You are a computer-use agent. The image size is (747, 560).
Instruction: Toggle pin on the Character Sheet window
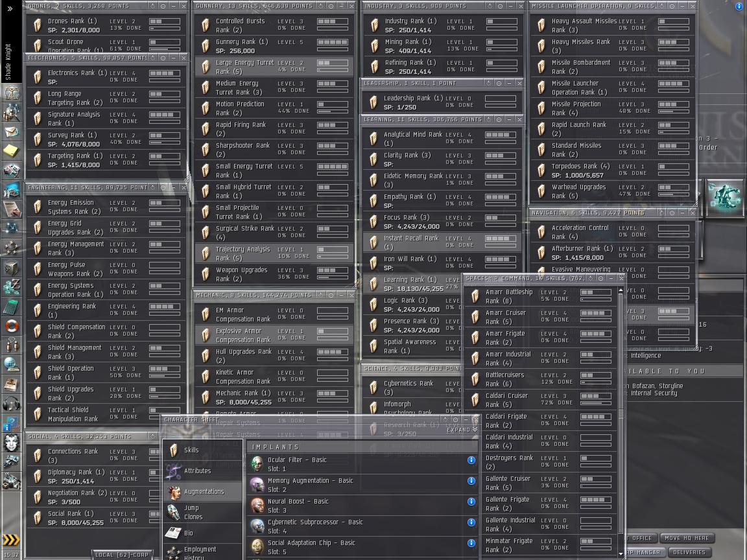point(455,419)
